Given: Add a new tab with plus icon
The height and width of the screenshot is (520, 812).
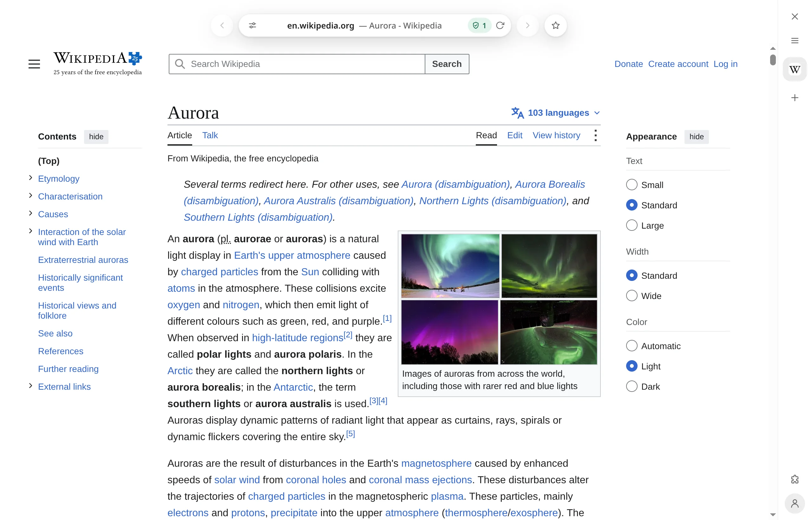Looking at the screenshot, I should coord(795,98).
